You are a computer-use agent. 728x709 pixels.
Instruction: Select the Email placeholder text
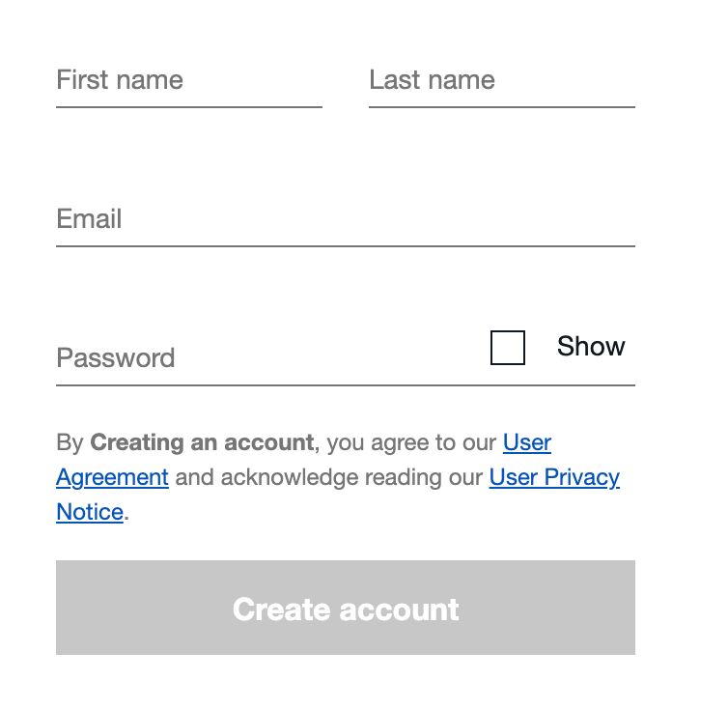tap(89, 219)
